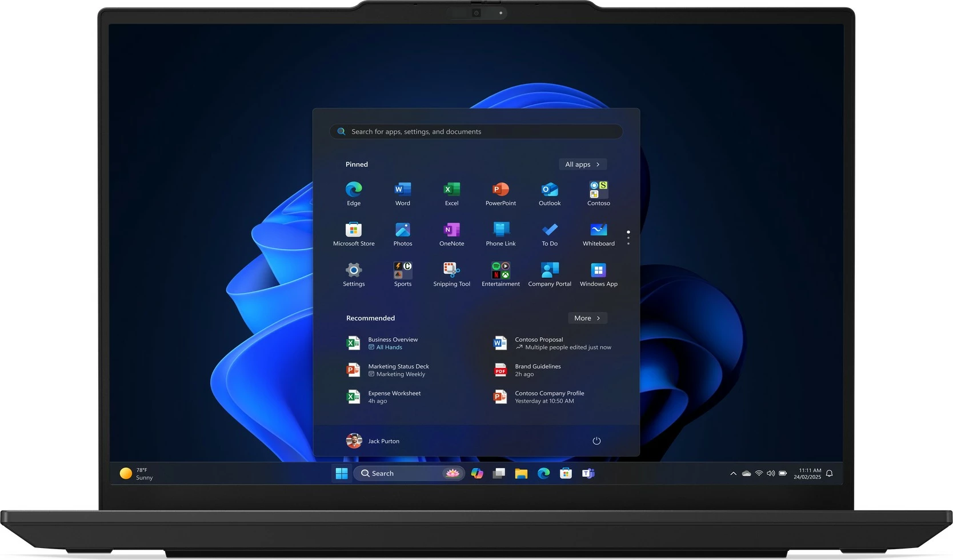The height and width of the screenshot is (560, 953).
Task: Expand hidden system tray icons
Action: pos(733,473)
